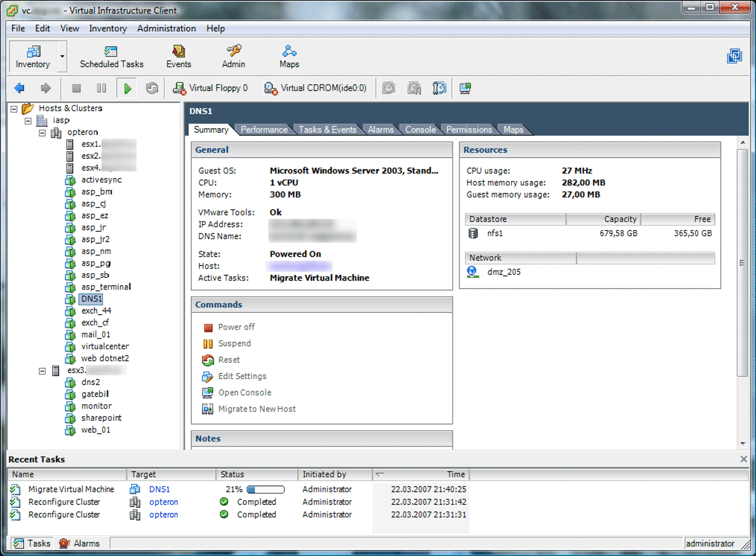Viewport: 756px width, 556px height.
Task: Select the nfs1 datastore row
Action: [590, 233]
